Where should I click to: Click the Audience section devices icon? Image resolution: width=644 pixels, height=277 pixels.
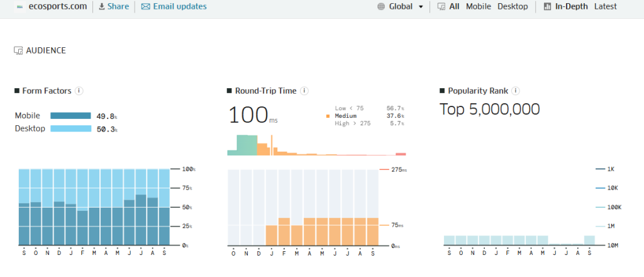pyautogui.click(x=18, y=50)
